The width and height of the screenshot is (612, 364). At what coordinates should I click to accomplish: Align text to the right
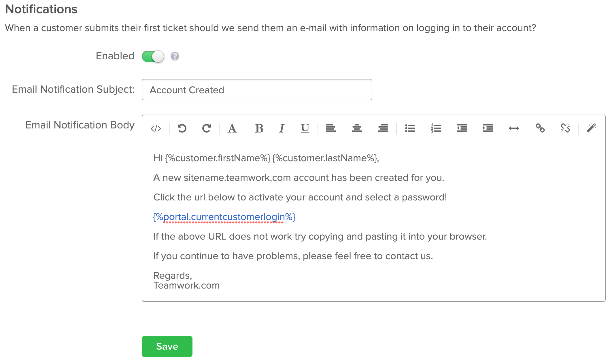[x=383, y=128]
